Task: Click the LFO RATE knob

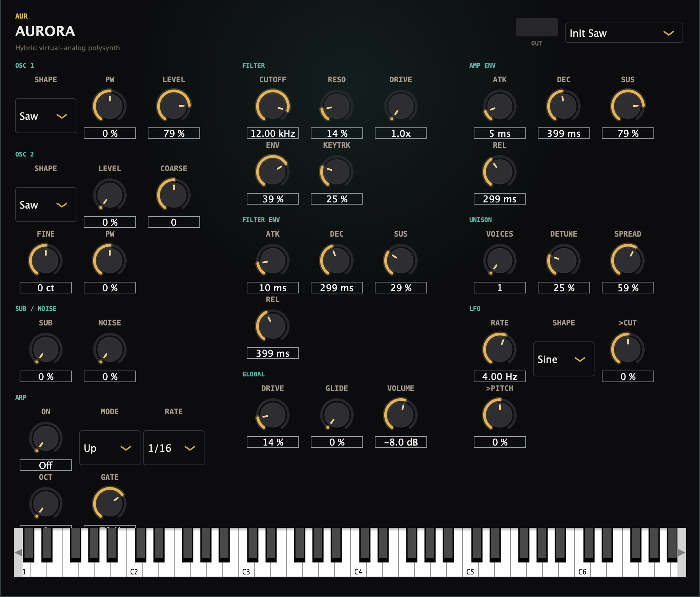Action: point(500,349)
